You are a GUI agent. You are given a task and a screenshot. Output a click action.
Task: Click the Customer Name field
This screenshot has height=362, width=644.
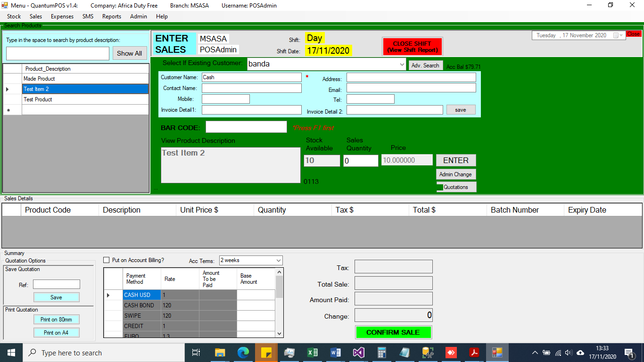[x=251, y=77]
